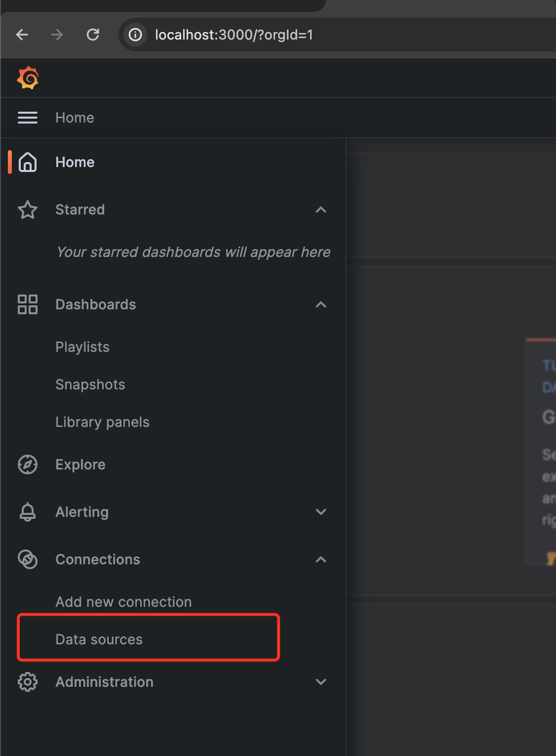Click the Grafana logo icon
556x756 pixels.
(28, 78)
